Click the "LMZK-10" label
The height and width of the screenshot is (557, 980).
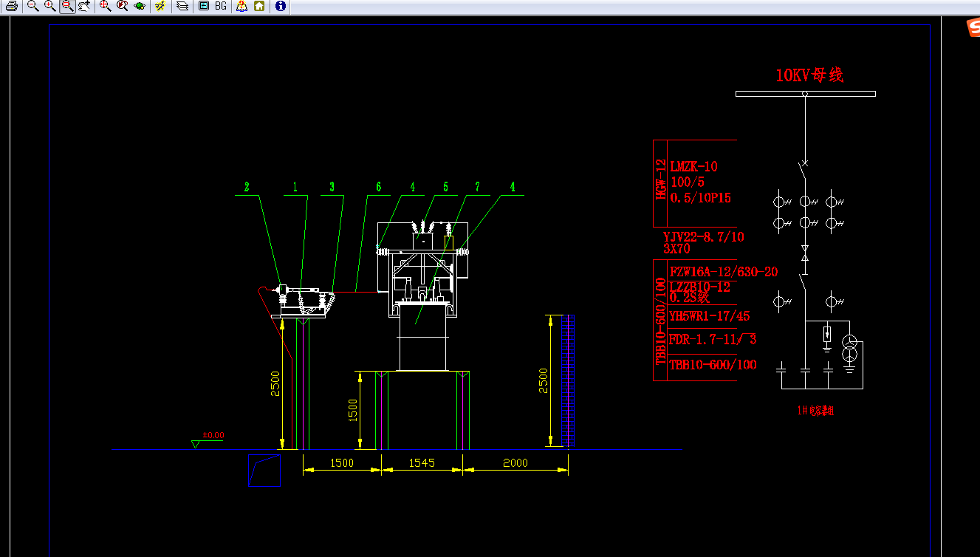(x=693, y=167)
